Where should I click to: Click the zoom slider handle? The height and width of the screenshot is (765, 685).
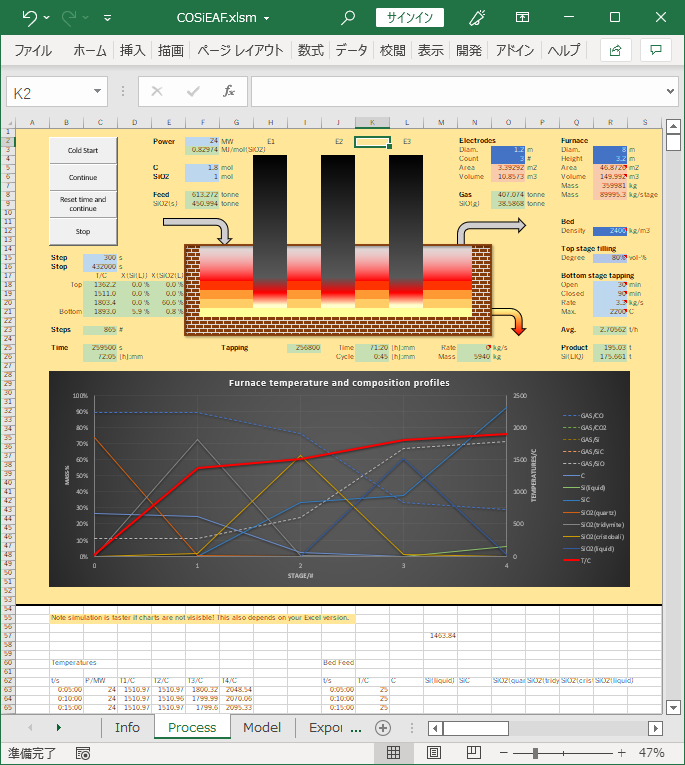535,753
